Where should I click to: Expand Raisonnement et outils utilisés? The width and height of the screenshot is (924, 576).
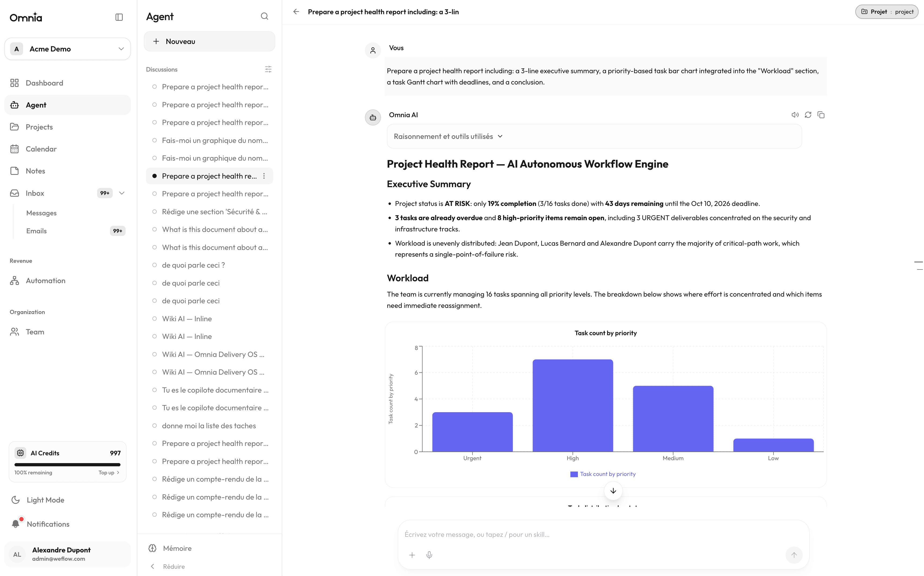(x=595, y=136)
